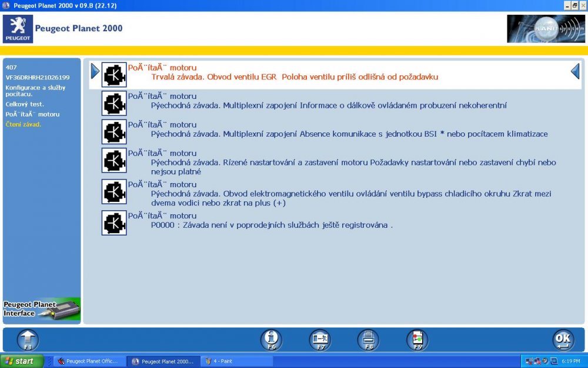The height and width of the screenshot is (368, 588).
Task: Switch to Peugeot Planet 2000 taskbar item
Action: point(163,362)
